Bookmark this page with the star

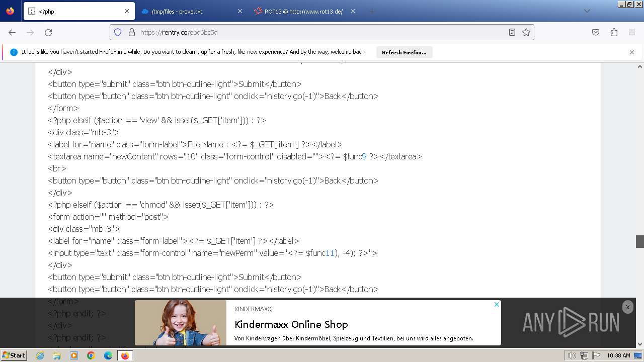click(x=526, y=32)
